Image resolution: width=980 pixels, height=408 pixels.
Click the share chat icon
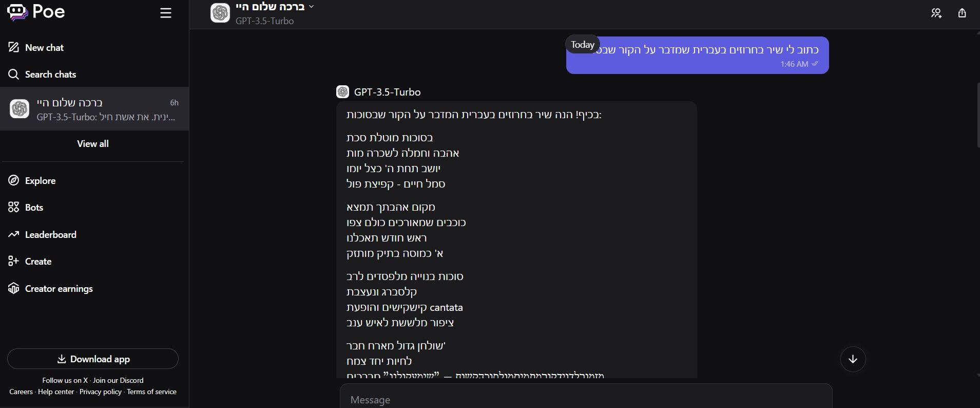point(962,13)
